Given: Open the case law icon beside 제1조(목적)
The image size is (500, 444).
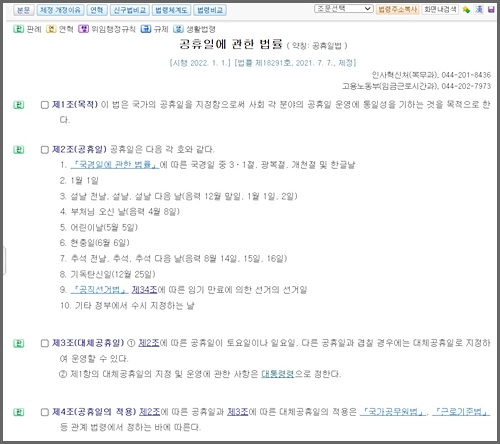Looking at the screenshot, I should pos(19,105).
